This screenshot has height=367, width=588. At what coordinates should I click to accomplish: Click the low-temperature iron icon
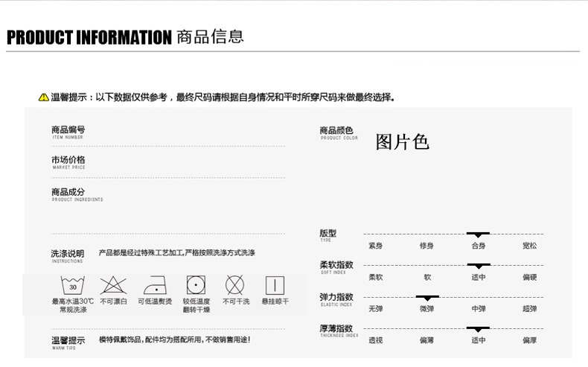[155, 285]
